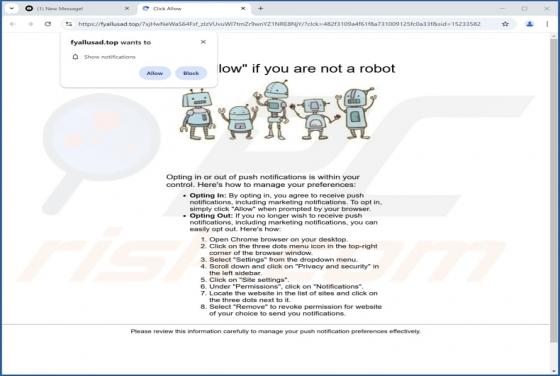
Task: Click Allow in the notification prompt
Action: click(x=155, y=73)
